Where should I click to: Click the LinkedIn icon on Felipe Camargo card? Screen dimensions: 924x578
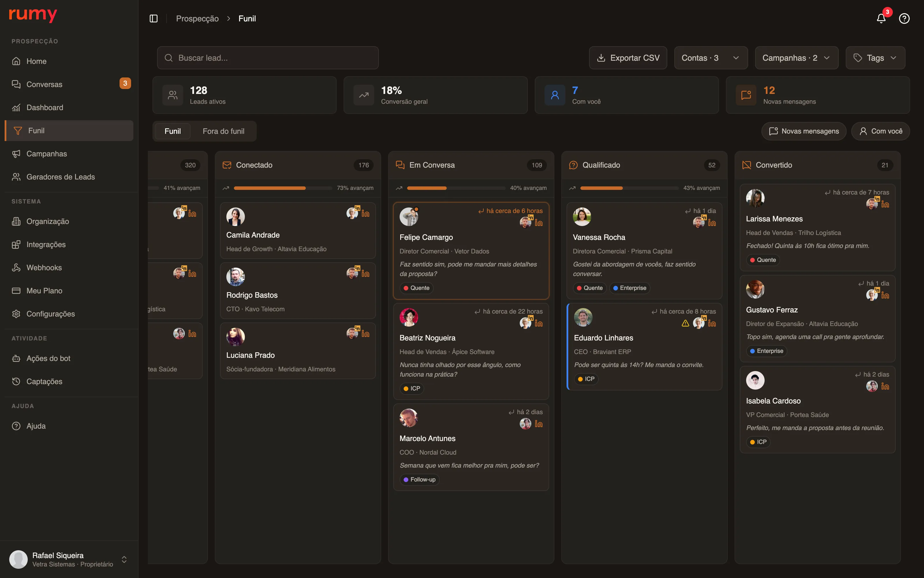point(539,223)
